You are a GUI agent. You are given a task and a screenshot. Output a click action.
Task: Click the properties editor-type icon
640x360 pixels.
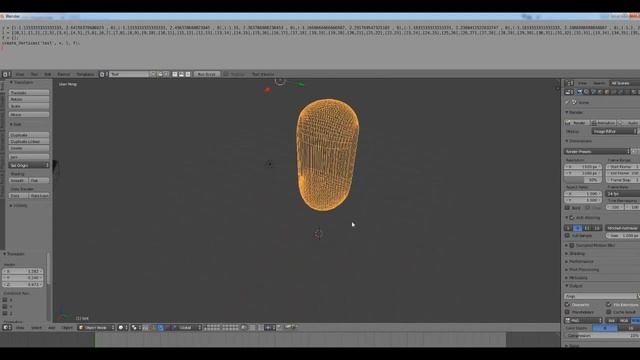click(x=569, y=92)
